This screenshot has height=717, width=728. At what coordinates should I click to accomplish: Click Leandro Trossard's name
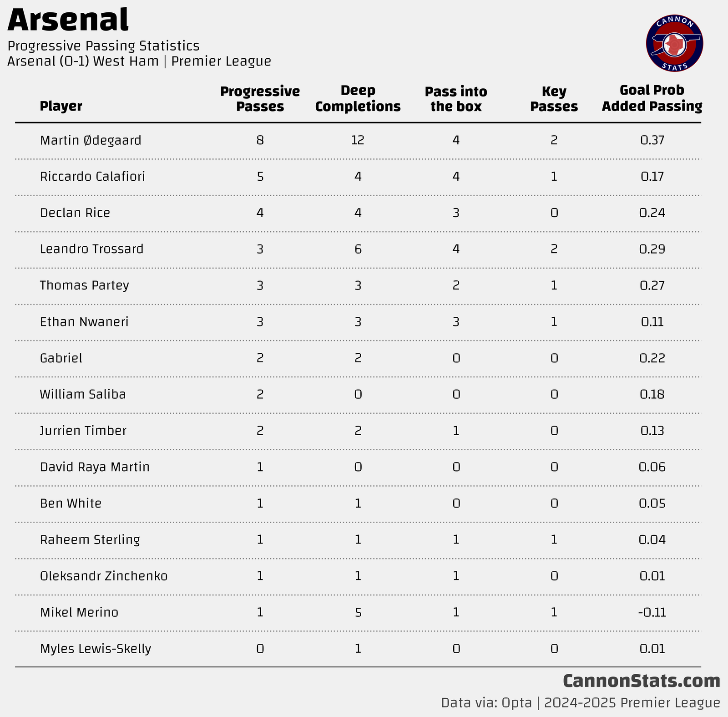coord(91,249)
